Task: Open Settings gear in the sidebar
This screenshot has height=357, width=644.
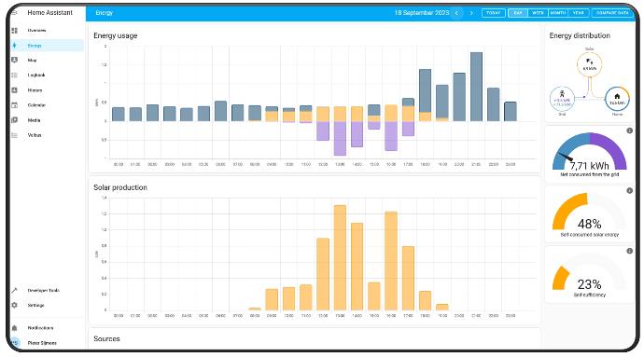Action: tap(15, 305)
